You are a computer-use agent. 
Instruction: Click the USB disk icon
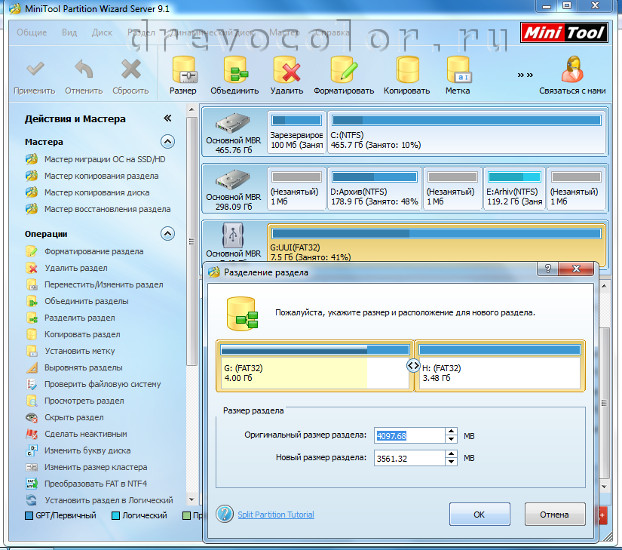pos(233,235)
